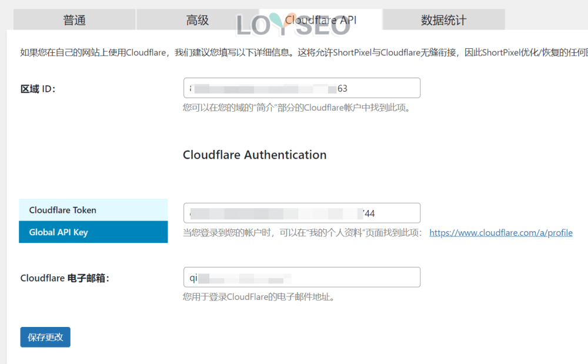Click the Cloudflare 电子邮箱: label
Image resolution: width=588 pixels, height=364 pixels.
tap(65, 278)
